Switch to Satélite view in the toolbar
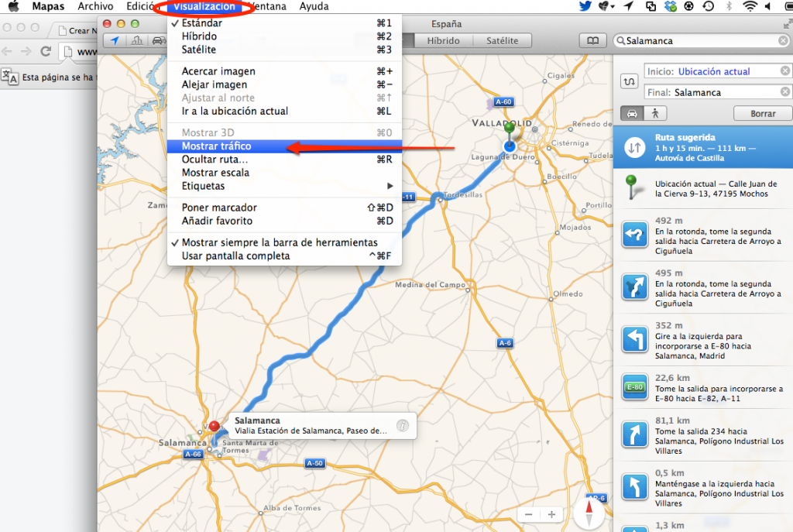Screen dimensions: 793x532 [502, 40]
